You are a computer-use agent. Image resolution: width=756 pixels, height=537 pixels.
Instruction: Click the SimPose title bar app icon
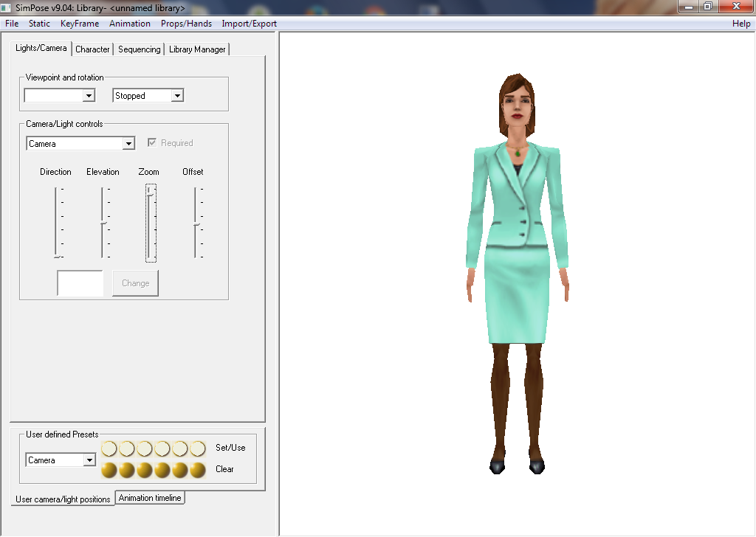7,7
